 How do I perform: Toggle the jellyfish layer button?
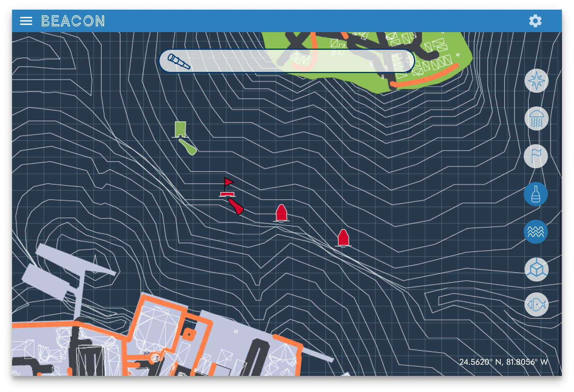tap(536, 118)
